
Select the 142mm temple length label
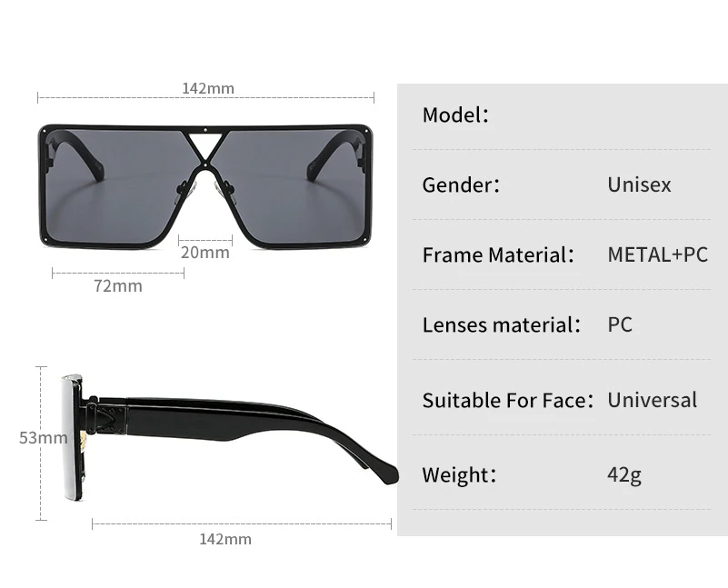tap(225, 539)
